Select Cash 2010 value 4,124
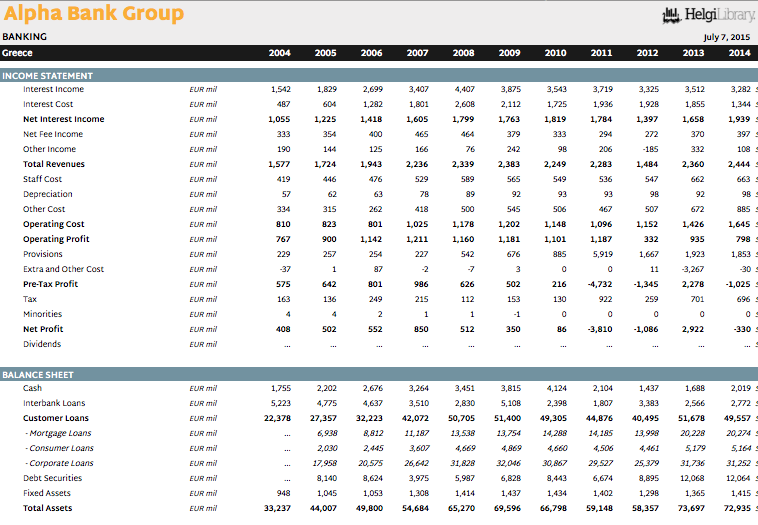The height and width of the screenshot is (525, 758). (556, 388)
